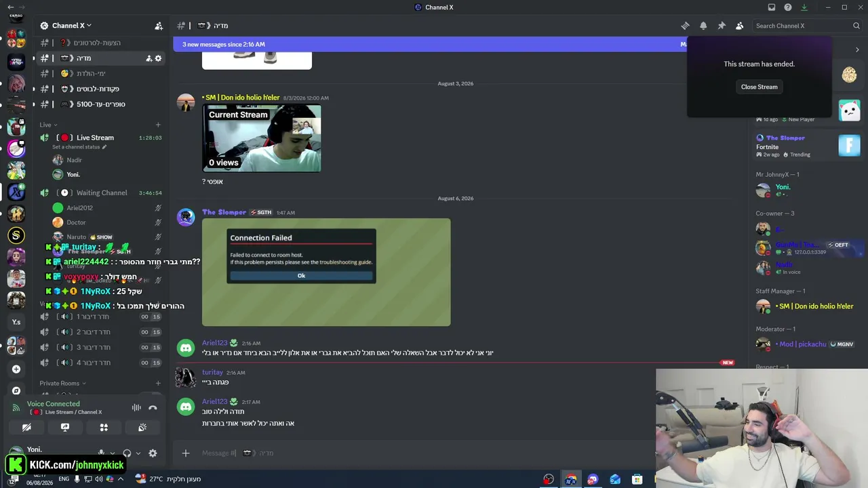Toggle noise suppression in voice panel

[x=136, y=407]
